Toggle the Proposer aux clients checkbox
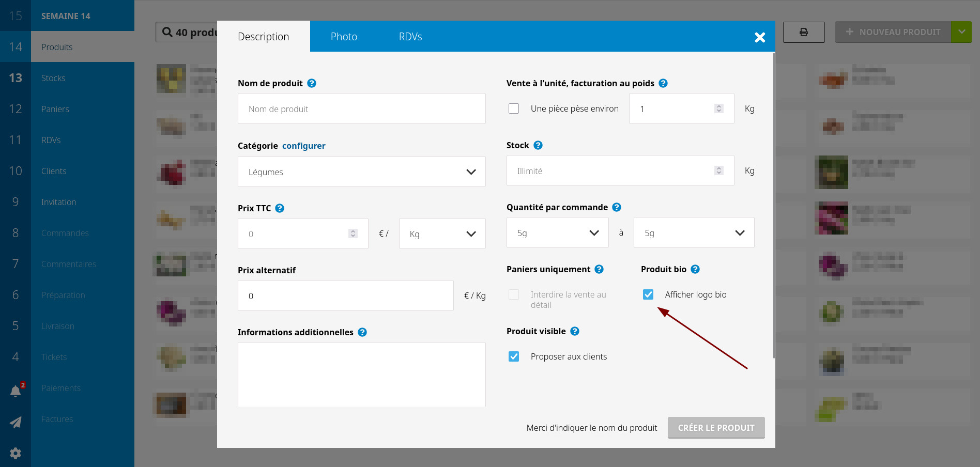Screen dimensions: 980x467 click(x=514, y=356)
